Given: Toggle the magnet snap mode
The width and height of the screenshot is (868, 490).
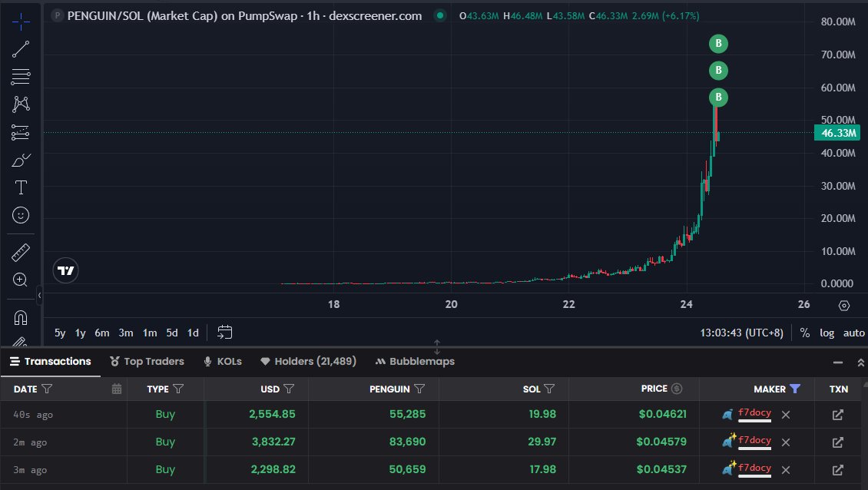Looking at the screenshot, I should pos(21,318).
